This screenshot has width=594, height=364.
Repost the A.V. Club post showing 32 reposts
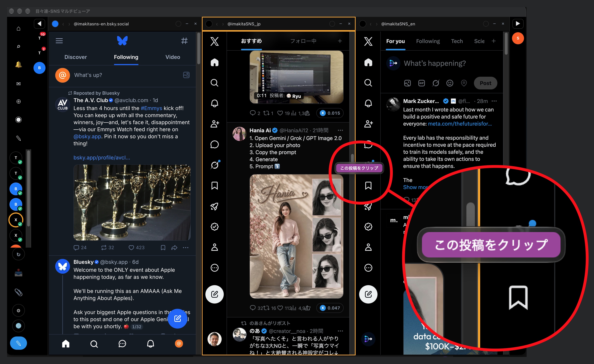point(108,248)
